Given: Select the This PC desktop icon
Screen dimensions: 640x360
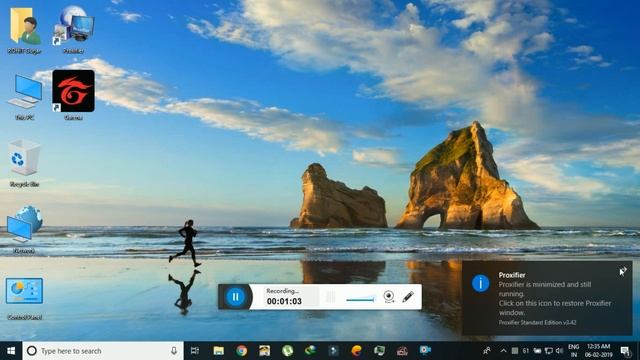Looking at the screenshot, I should (x=24, y=97).
